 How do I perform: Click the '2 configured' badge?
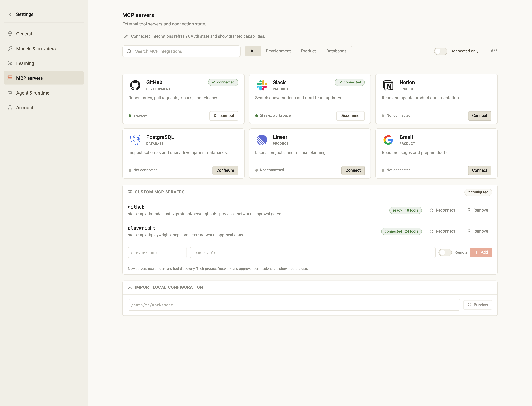pyautogui.click(x=478, y=192)
